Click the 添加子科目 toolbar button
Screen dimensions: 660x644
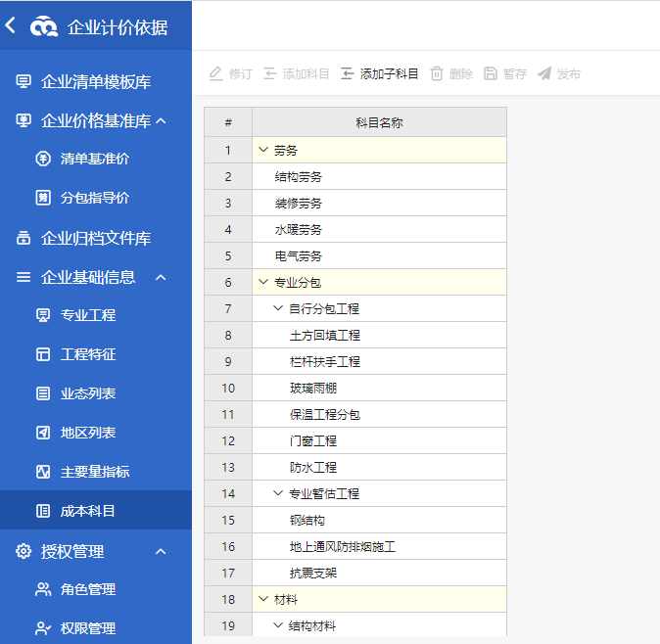379,74
